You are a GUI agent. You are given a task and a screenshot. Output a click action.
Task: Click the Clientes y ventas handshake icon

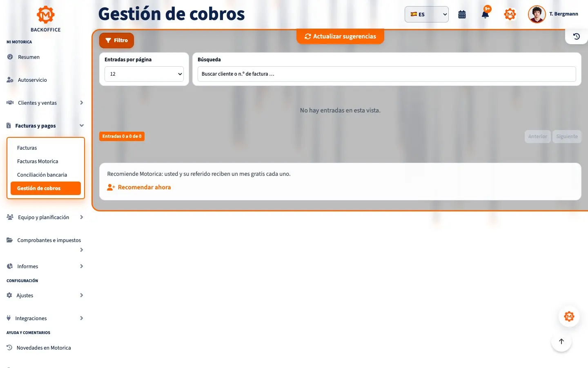[10, 103]
